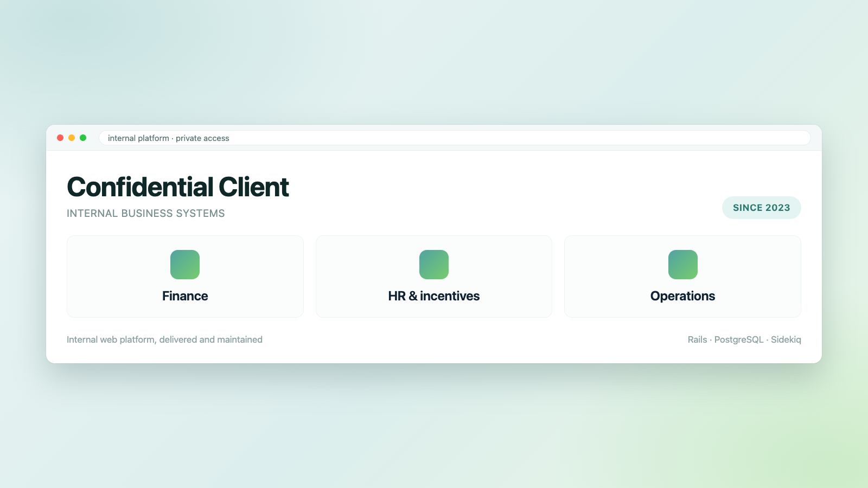This screenshot has width=868, height=488.
Task: Click the Rails · PostgreSQL · Sidekiq text
Action: (744, 339)
